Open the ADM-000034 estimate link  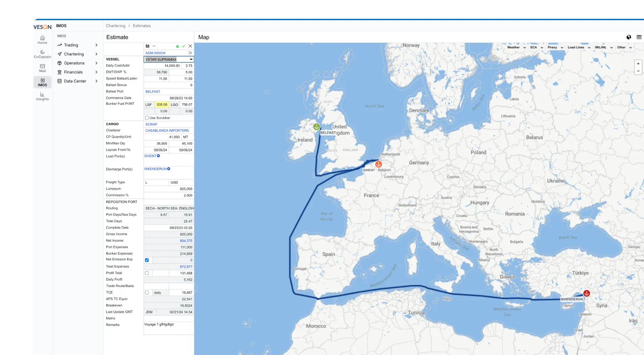point(155,53)
